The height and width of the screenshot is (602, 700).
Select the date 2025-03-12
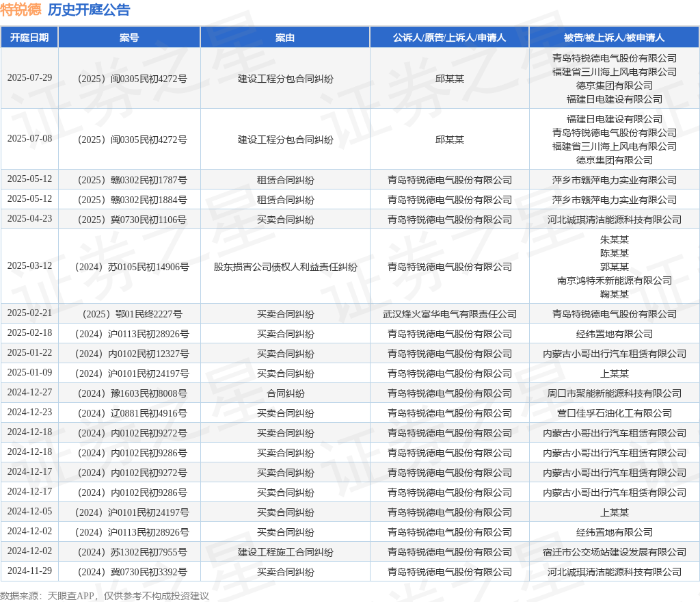29,265
